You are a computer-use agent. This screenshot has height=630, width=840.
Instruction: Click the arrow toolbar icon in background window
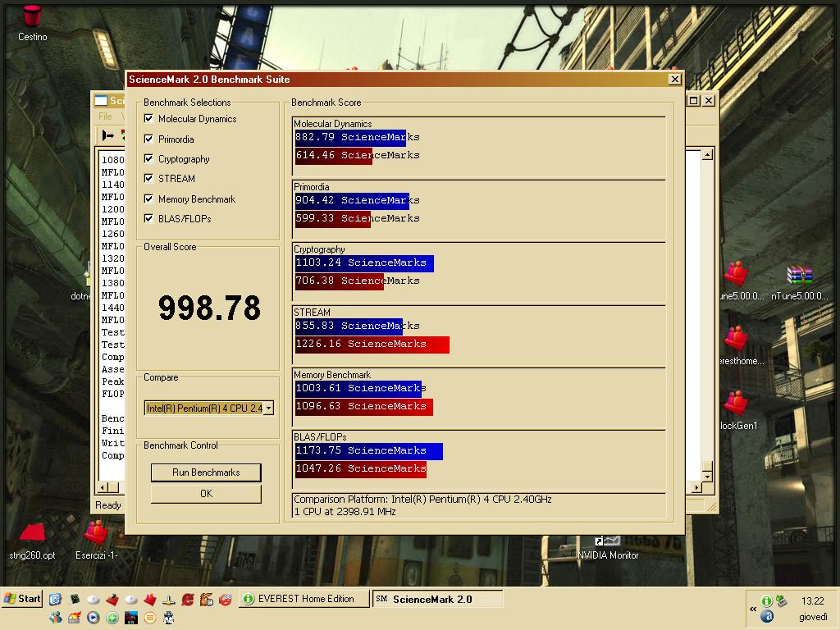point(107,135)
